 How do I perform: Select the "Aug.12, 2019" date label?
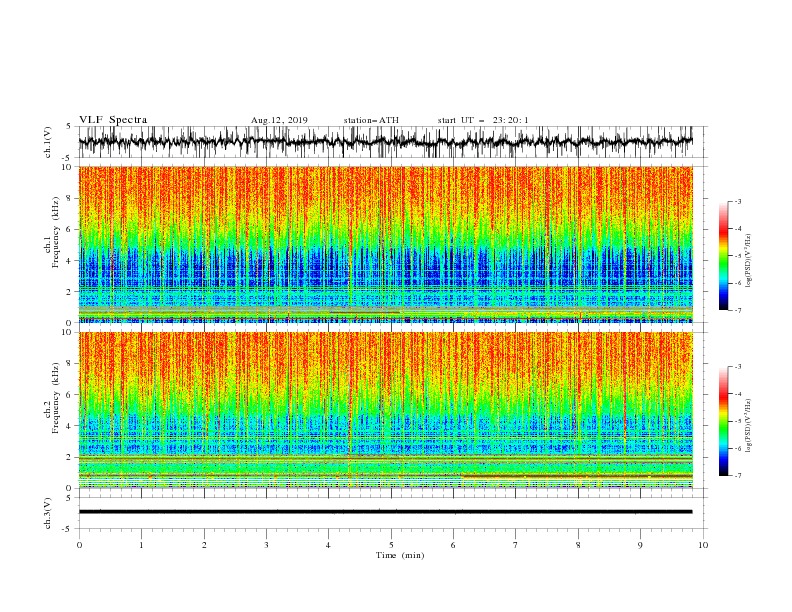[x=279, y=120]
